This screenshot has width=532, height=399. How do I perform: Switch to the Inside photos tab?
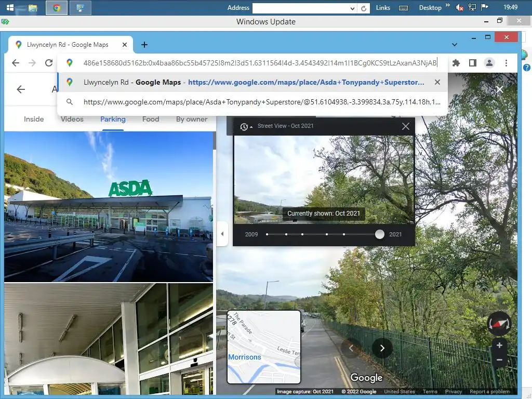(x=34, y=119)
